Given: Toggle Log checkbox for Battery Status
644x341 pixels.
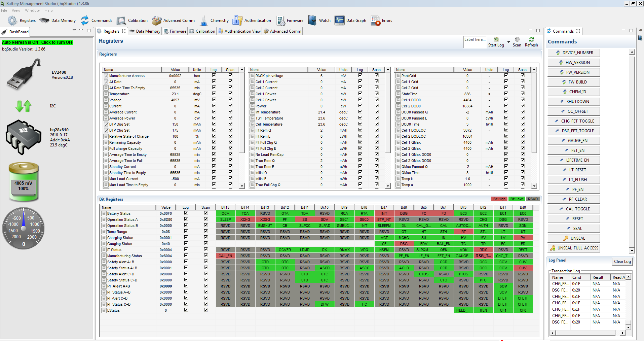Looking at the screenshot, I should pos(186,213).
